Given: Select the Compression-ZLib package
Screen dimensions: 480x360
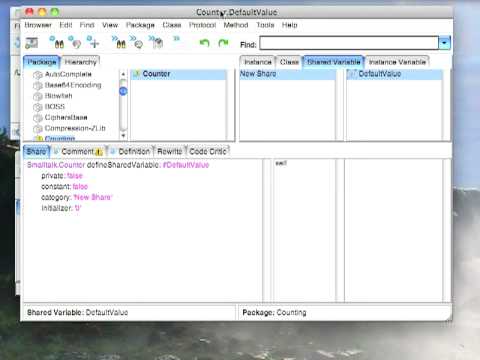Looking at the screenshot, I should coord(75,128).
